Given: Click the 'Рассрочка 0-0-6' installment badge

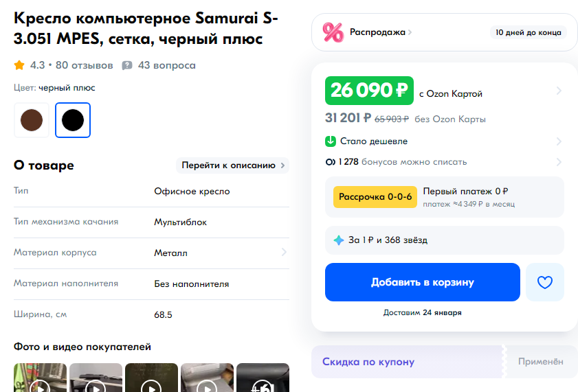Looking at the screenshot, I should (375, 197).
